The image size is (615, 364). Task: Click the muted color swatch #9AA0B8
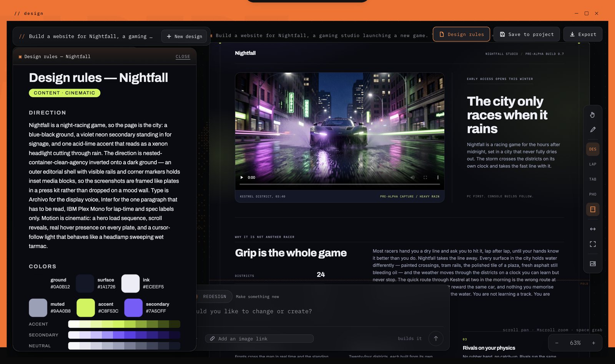click(x=38, y=308)
